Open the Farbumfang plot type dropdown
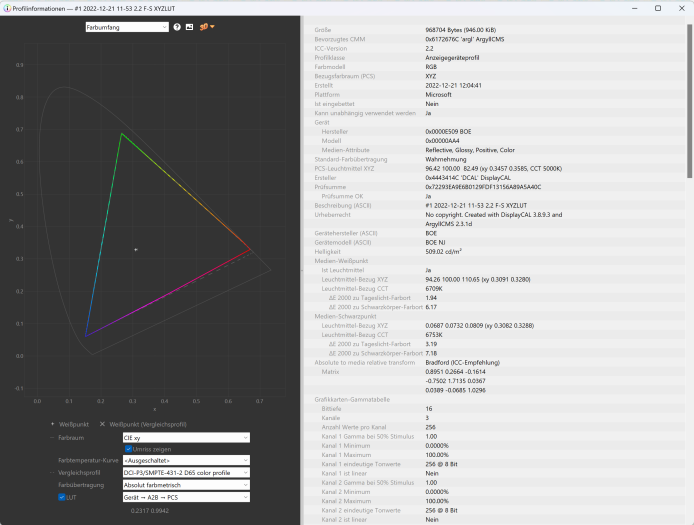This screenshot has width=694, height=525. pyautogui.click(x=127, y=27)
